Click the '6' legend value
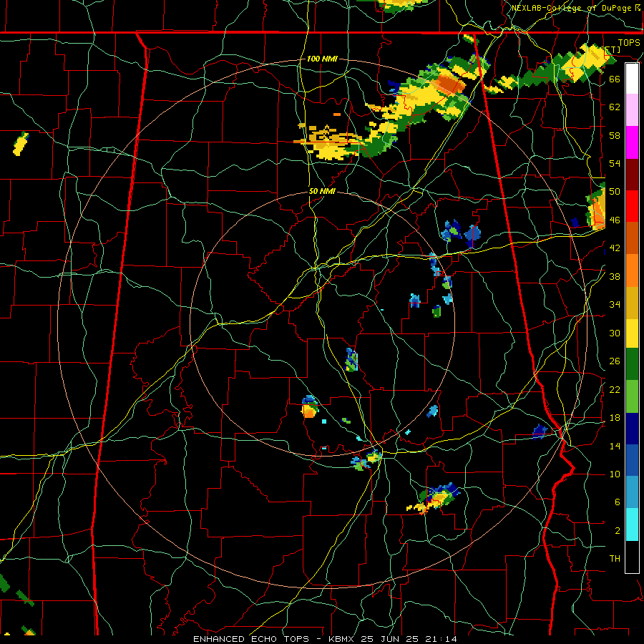The width and height of the screenshot is (644, 644). (617, 502)
